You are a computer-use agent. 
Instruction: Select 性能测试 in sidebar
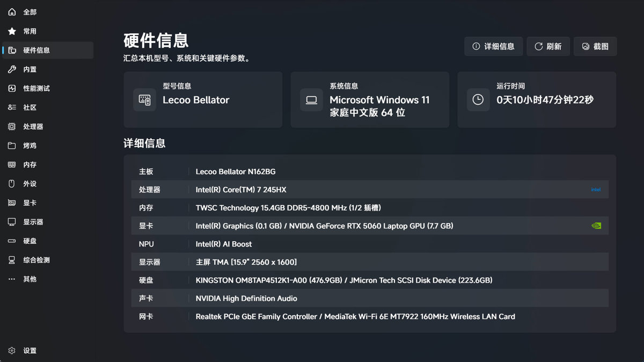[48, 89]
